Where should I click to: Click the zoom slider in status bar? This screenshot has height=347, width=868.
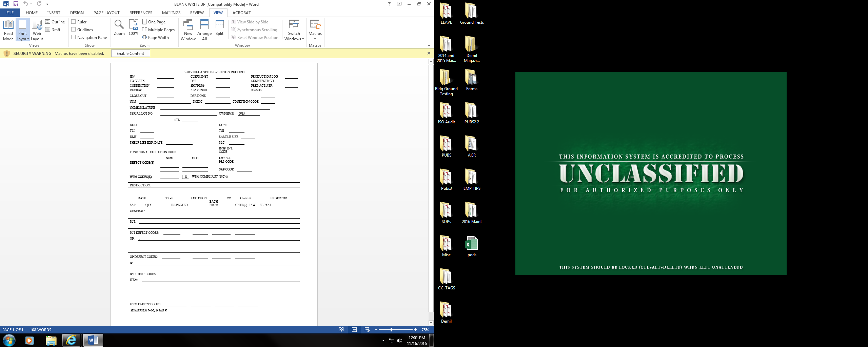[x=391, y=330]
